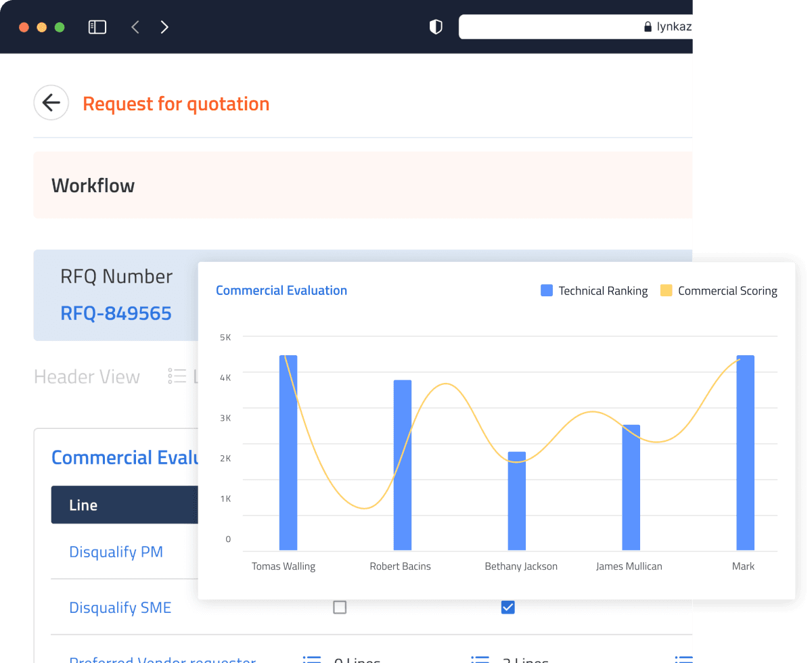The image size is (812, 663).
Task: Click the Disqualify SME row label
Action: click(120, 608)
